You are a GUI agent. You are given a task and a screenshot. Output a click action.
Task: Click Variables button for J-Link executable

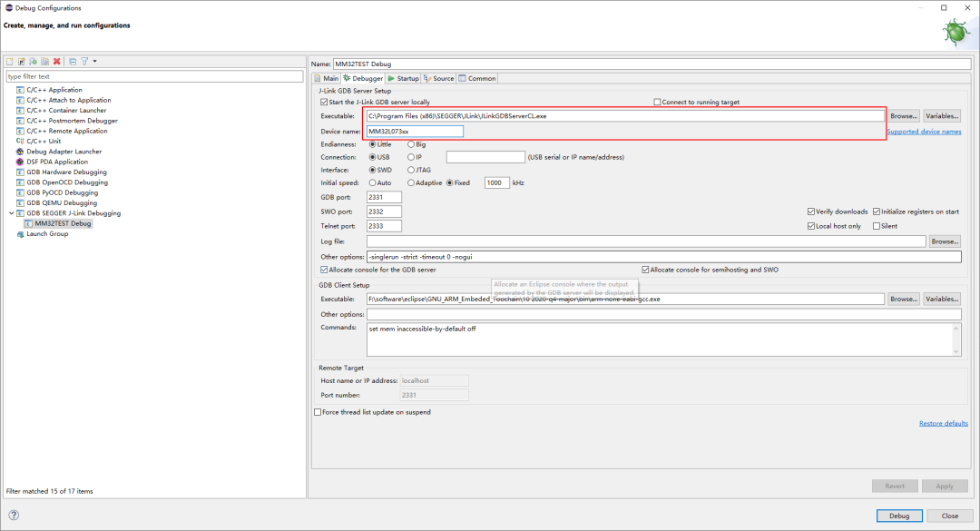pos(942,116)
